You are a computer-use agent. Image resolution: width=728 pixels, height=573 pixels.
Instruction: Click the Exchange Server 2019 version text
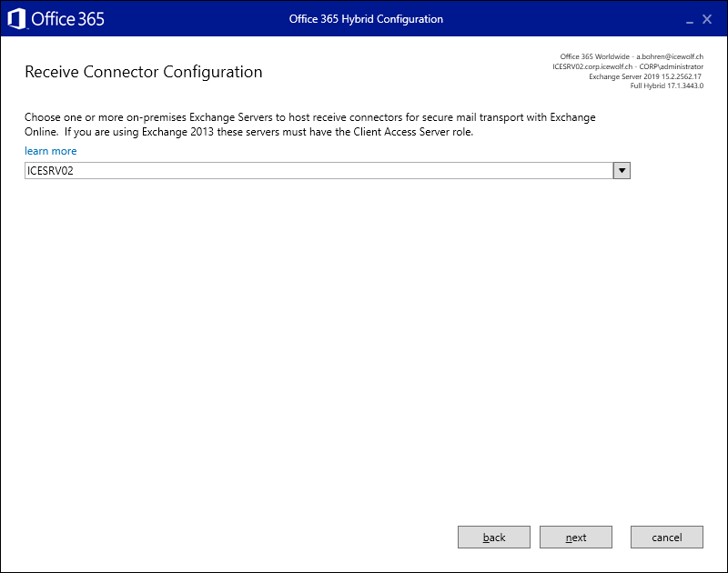point(645,76)
